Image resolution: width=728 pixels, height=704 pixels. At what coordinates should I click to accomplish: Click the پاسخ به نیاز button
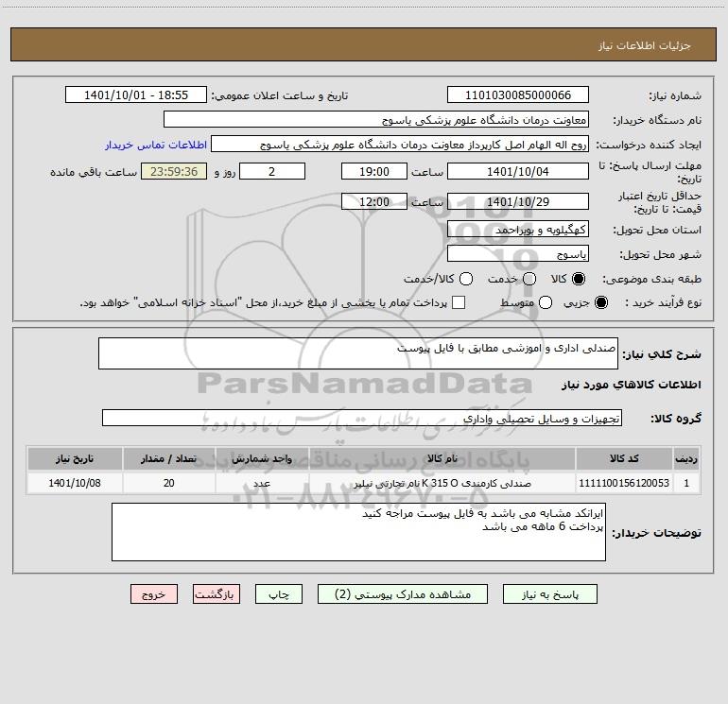point(549,594)
